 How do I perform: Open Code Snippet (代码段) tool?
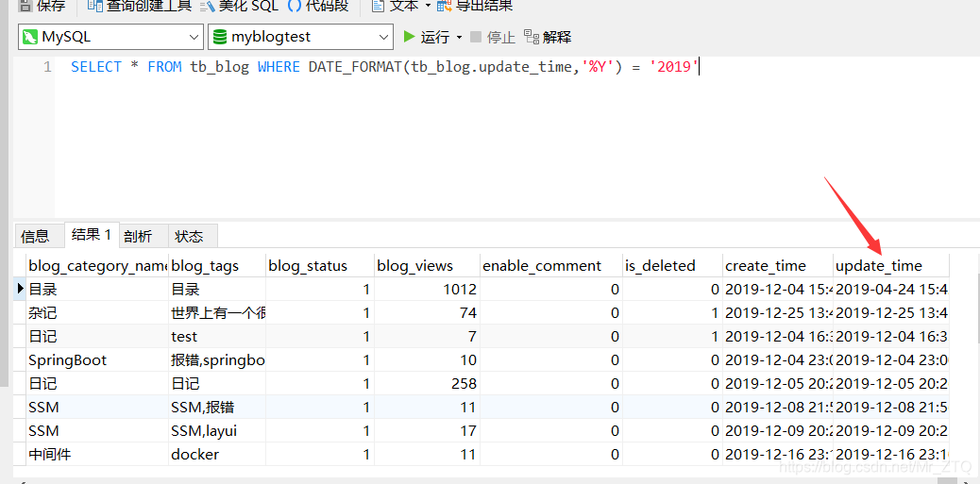318,6
